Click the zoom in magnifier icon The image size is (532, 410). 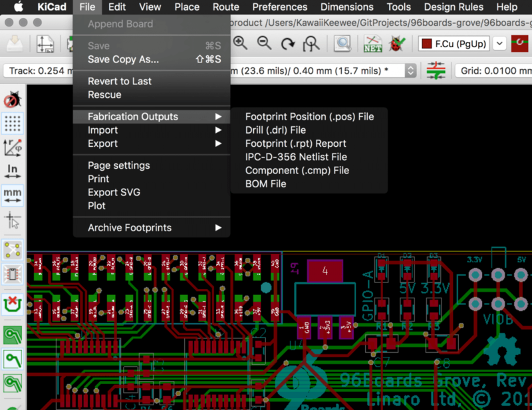point(240,44)
